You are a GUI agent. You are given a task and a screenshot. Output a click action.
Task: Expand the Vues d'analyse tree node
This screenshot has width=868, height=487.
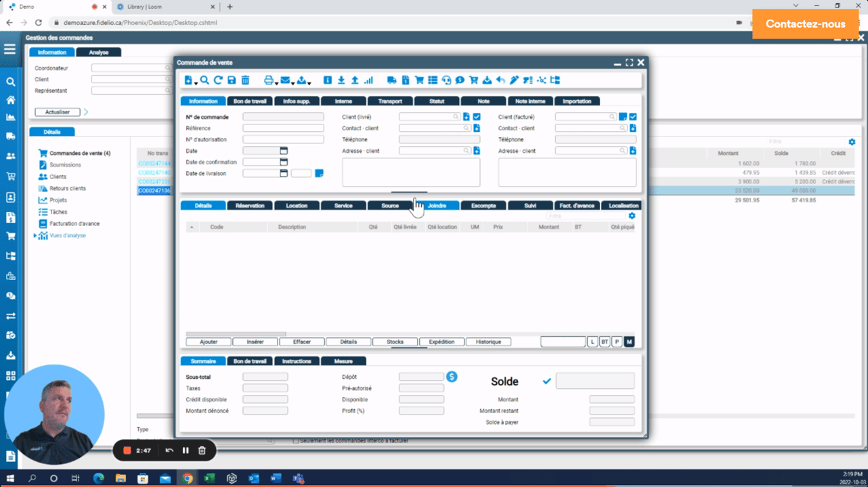[35, 235]
